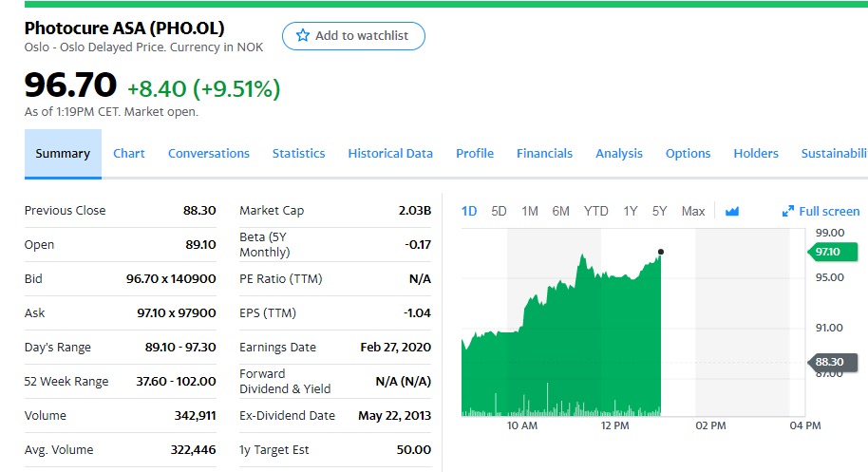Screen dimensions: 868x472
Task: Click the black dot at chart line end
Action: pos(660,252)
